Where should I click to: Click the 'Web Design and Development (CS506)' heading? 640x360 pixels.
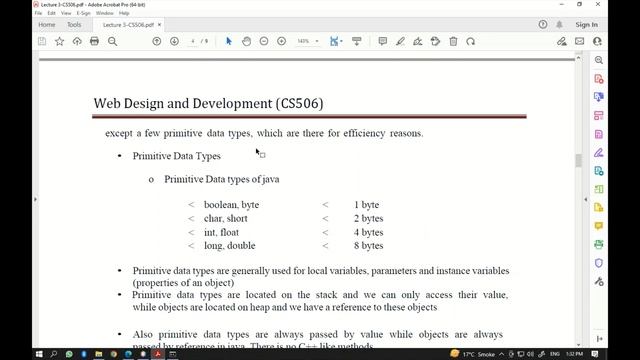tap(209, 103)
